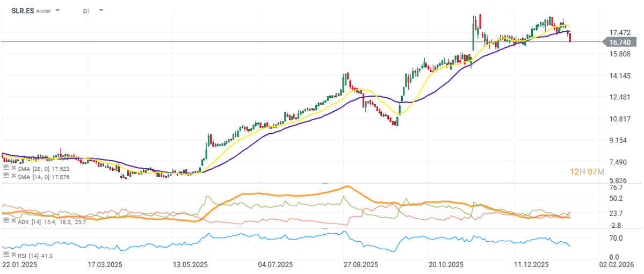Remove the ADX indicator with X icon

click(x=12, y=221)
